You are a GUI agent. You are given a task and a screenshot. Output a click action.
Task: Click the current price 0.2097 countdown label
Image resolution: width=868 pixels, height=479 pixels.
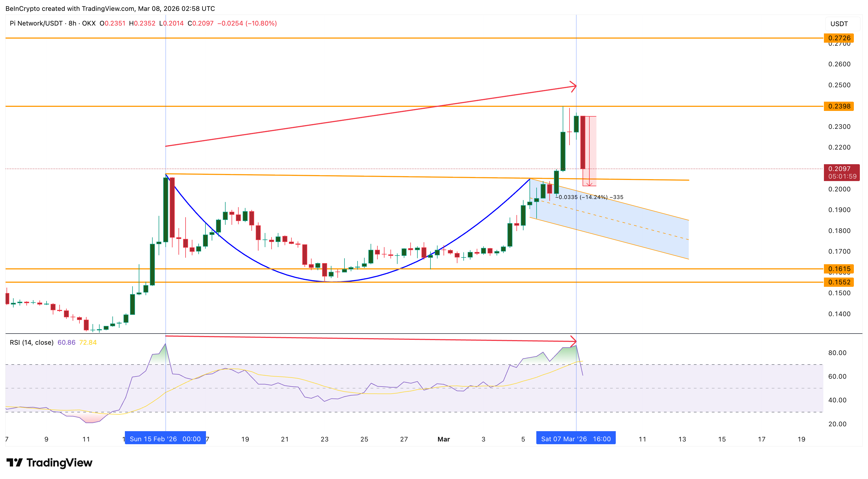coord(841,172)
